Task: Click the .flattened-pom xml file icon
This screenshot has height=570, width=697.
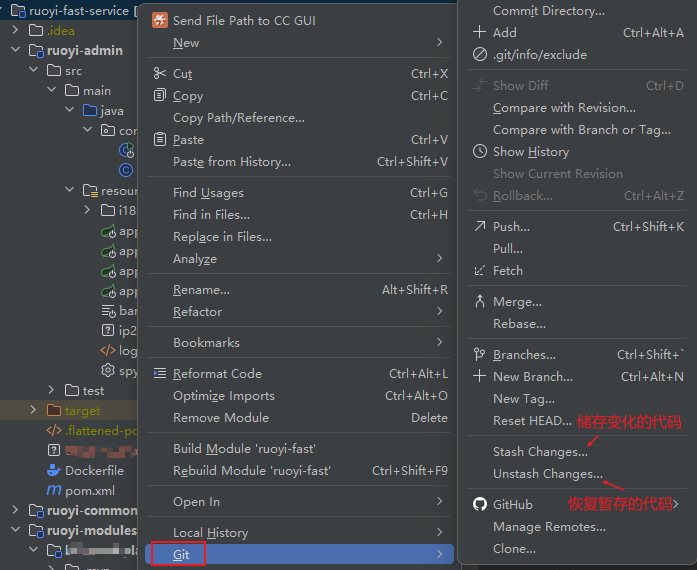Action: (54, 430)
